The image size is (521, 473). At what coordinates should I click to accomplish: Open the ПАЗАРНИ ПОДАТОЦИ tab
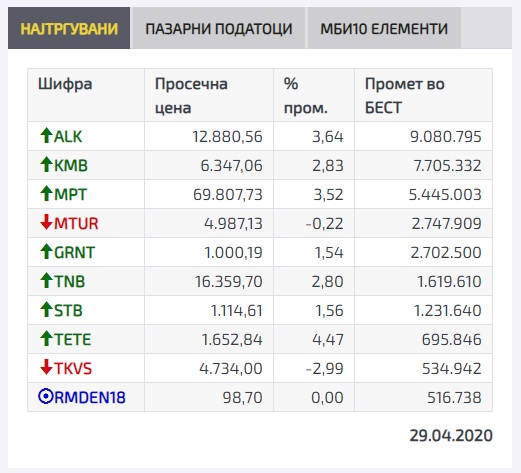click(x=219, y=28)
